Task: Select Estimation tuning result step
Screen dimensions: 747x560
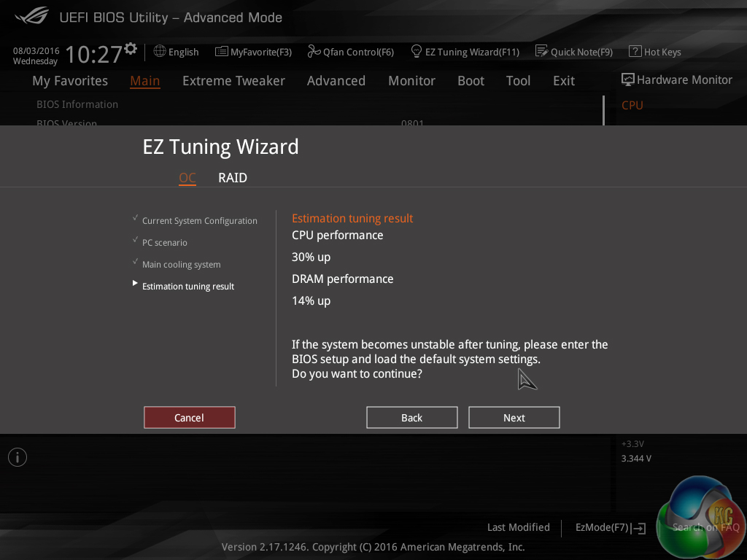Action: coord(188,286)
